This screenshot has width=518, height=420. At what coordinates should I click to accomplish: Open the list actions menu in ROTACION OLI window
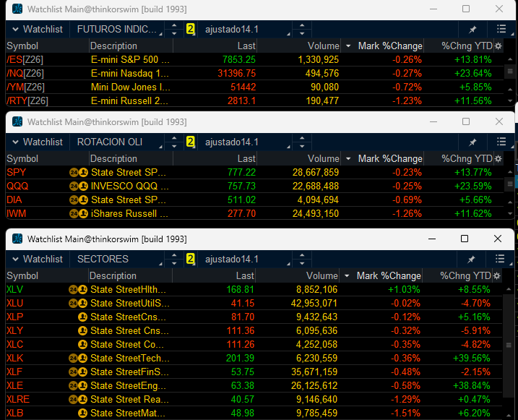[501, 142]
